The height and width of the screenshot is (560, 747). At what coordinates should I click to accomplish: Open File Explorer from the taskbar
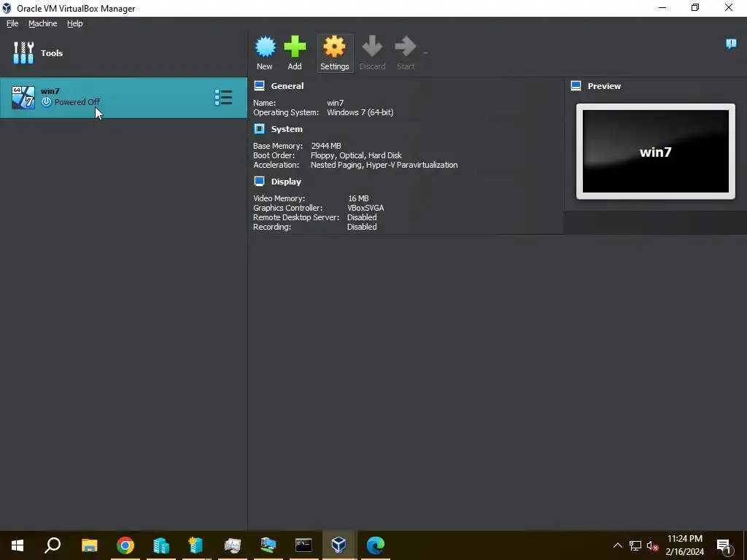89,545
